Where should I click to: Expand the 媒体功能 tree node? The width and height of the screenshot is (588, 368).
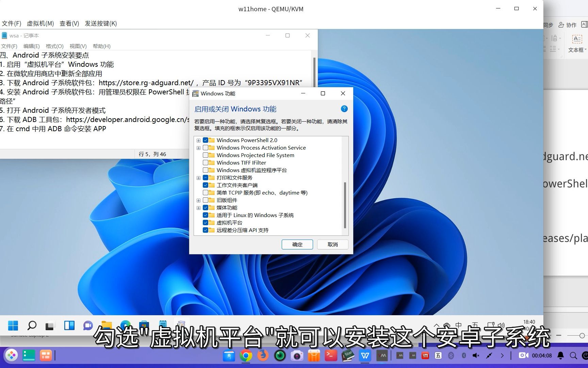point(199,208)
